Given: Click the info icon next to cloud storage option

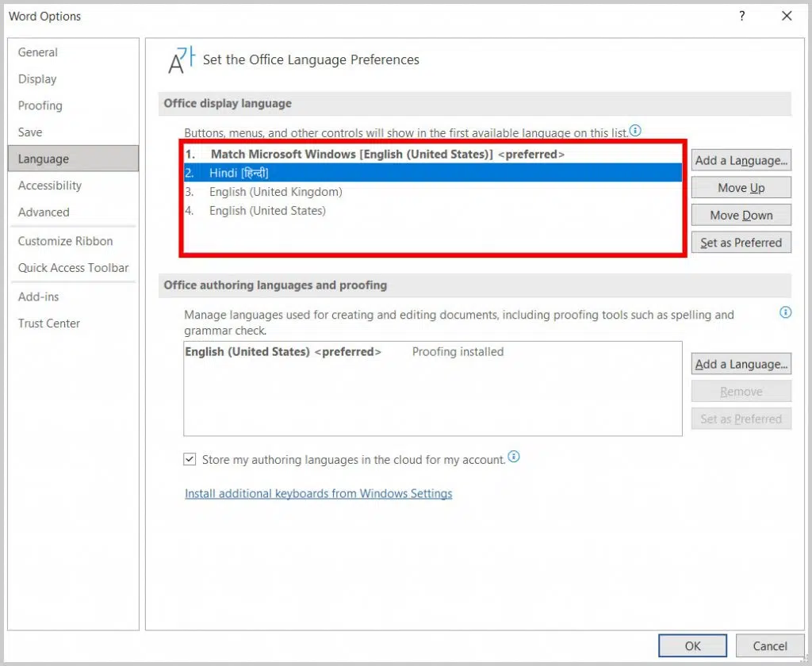Looking at the screenshot, I should tap(513, 456).
